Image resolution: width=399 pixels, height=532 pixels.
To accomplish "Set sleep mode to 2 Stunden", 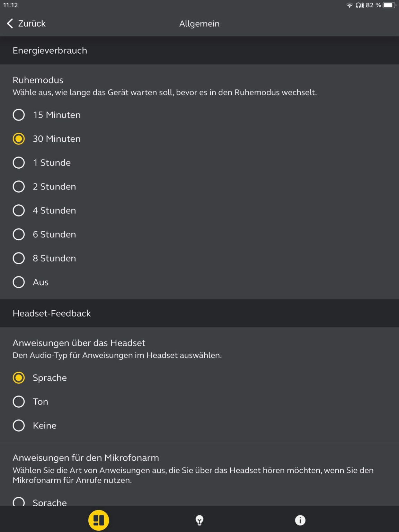I will pyautogui.click(x=19, y=187).
